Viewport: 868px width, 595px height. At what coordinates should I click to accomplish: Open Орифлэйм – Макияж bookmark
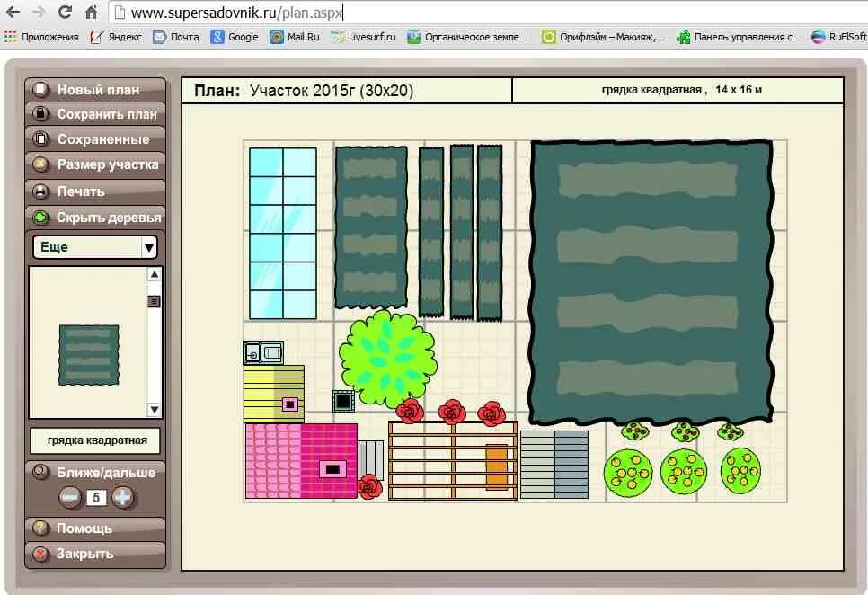(603, 37)
